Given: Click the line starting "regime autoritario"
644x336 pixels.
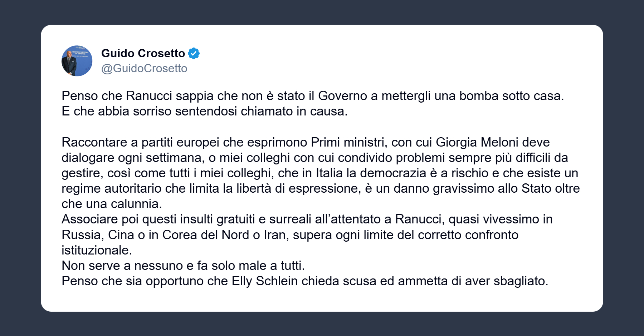Looking at the screenshot, I should [320, 188].
